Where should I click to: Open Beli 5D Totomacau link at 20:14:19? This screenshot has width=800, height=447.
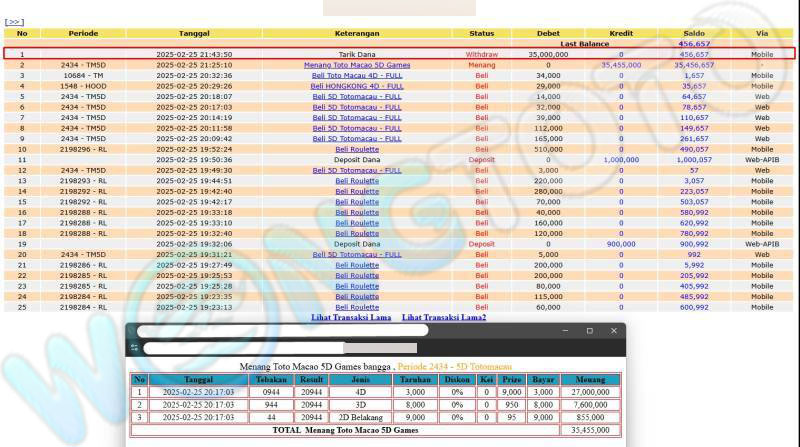[357, 117]
